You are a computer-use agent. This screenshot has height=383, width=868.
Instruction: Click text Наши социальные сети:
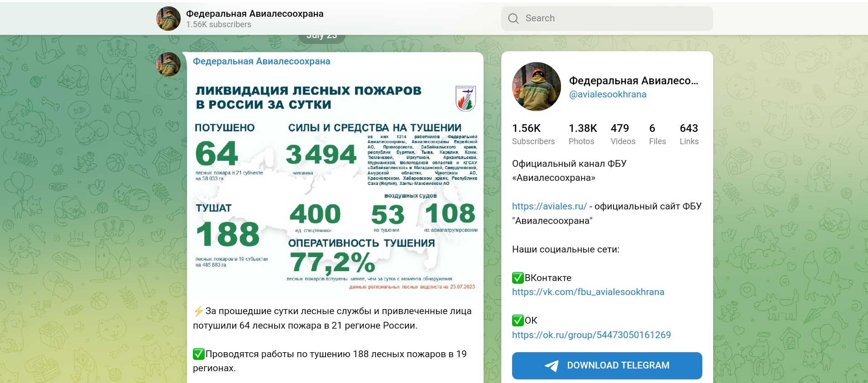[566, 249]
